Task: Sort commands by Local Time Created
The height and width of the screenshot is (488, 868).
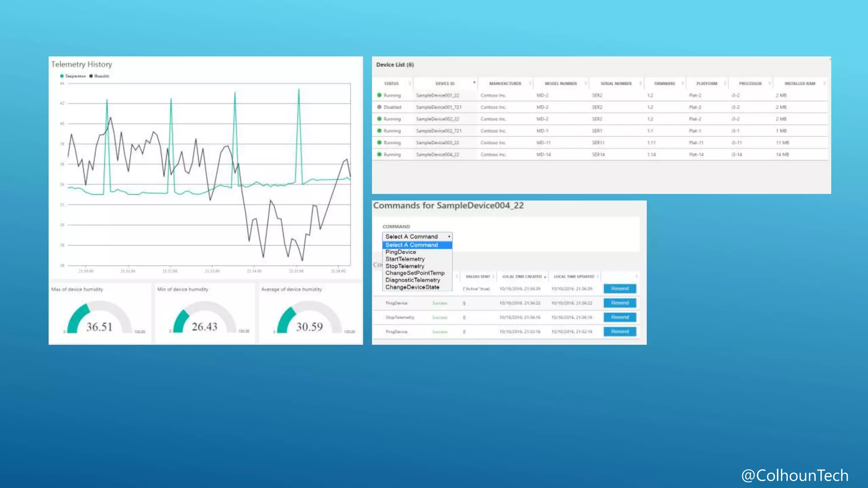Action: (x=522, y=277)
